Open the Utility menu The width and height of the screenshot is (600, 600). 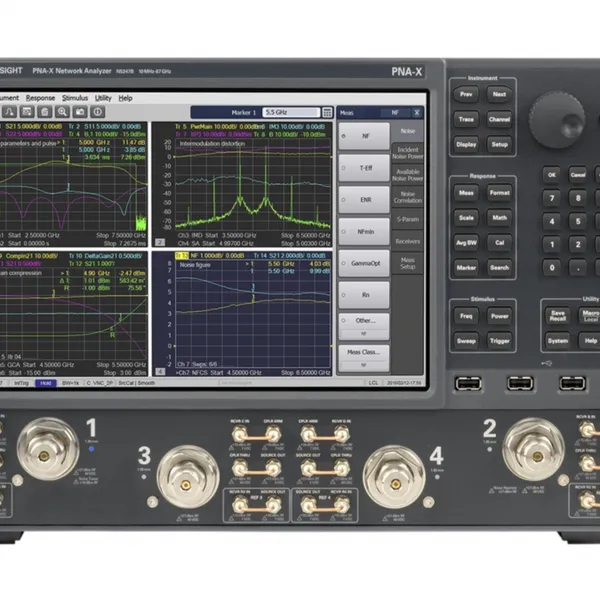103,98
